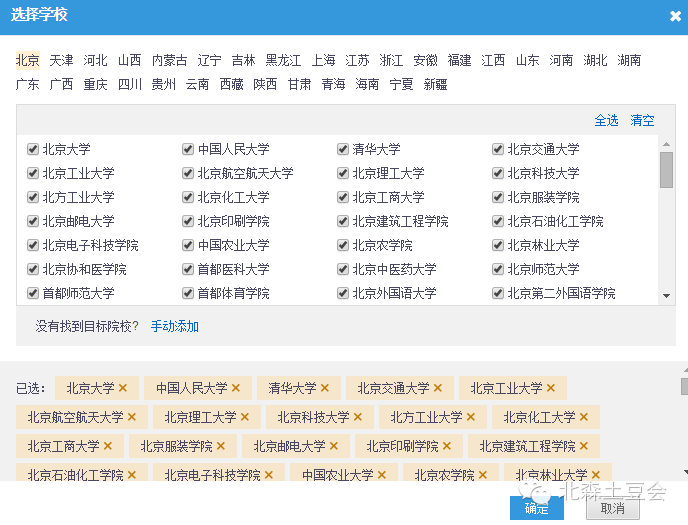Remove 中国人民大学 from selected tags
688x525 pixels.
(236, 388)
